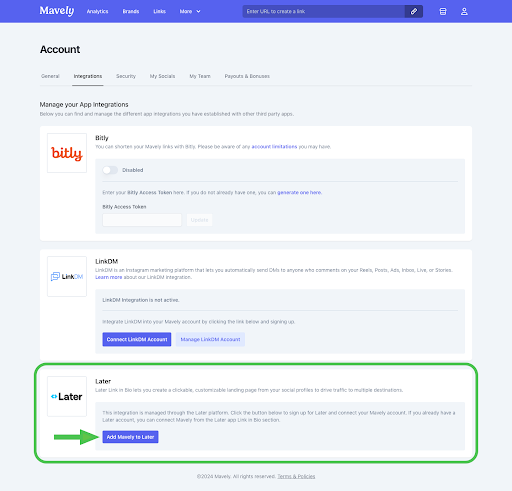Open the stacked-list icon in the header
Screen dimensions: 512x491
[x=443, y=12]
